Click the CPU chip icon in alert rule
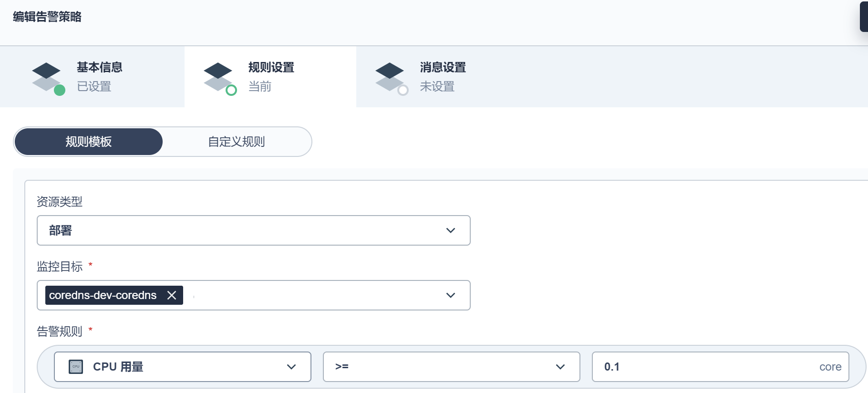 [x=76, y=367]
